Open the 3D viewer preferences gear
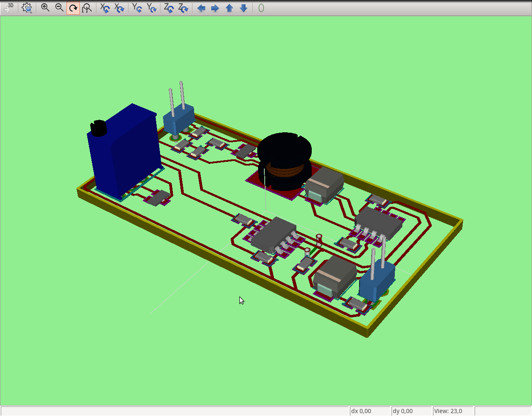 tap(27, 7)
